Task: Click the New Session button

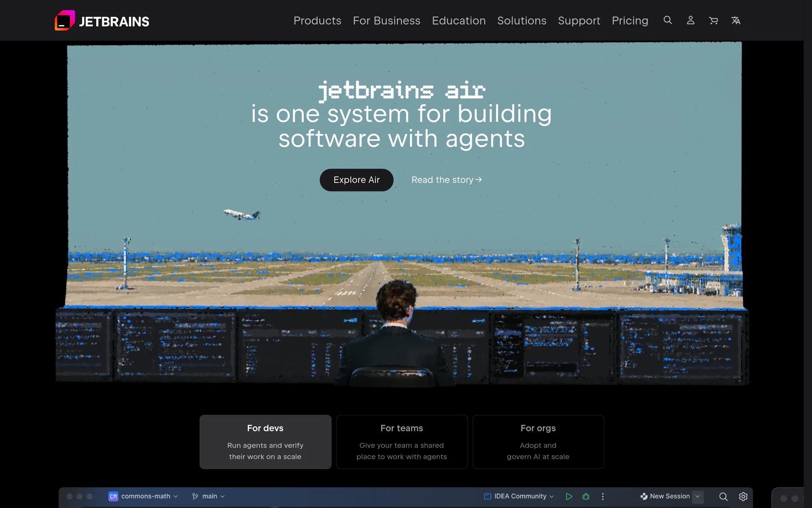Action: pyautogui.click(x=665, y=496)
